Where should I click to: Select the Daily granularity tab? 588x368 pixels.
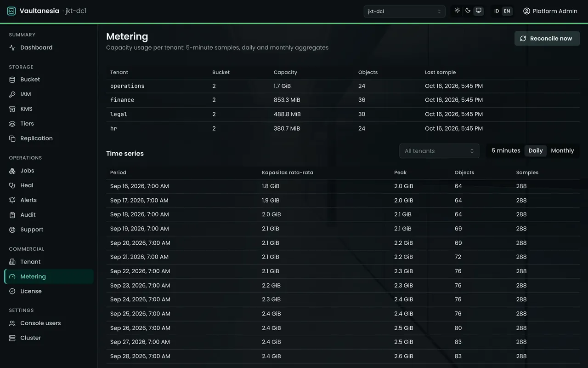(x=536, y=151)
